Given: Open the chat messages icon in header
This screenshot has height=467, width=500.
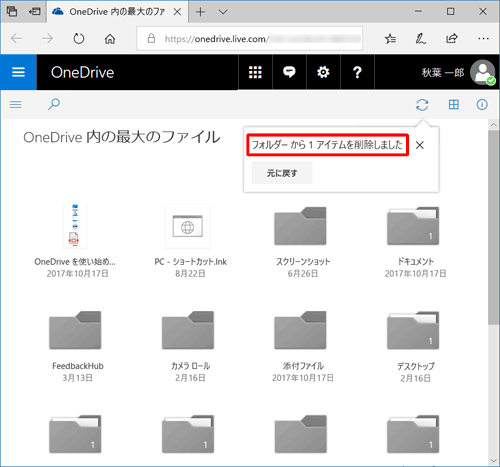Looking at the screenshot, I should point(289,72).
